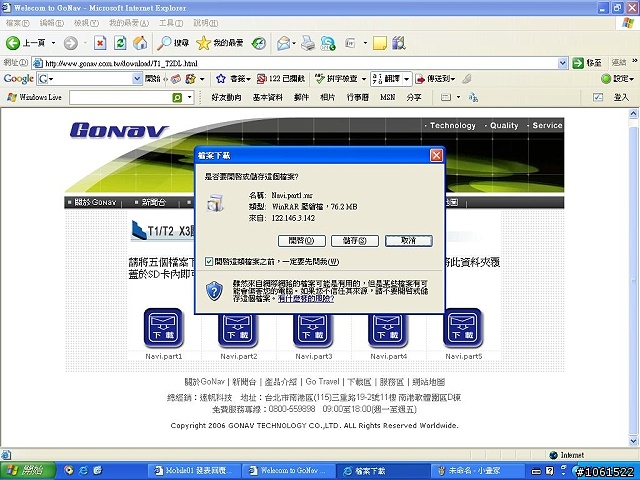
Task: Open the File menu in IE
Action: coord(17,23)
